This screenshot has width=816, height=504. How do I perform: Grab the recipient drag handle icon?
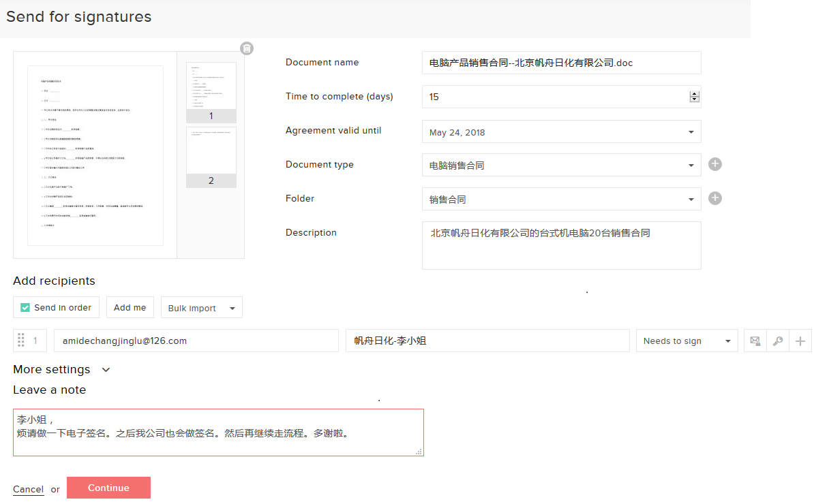(20, 340)
